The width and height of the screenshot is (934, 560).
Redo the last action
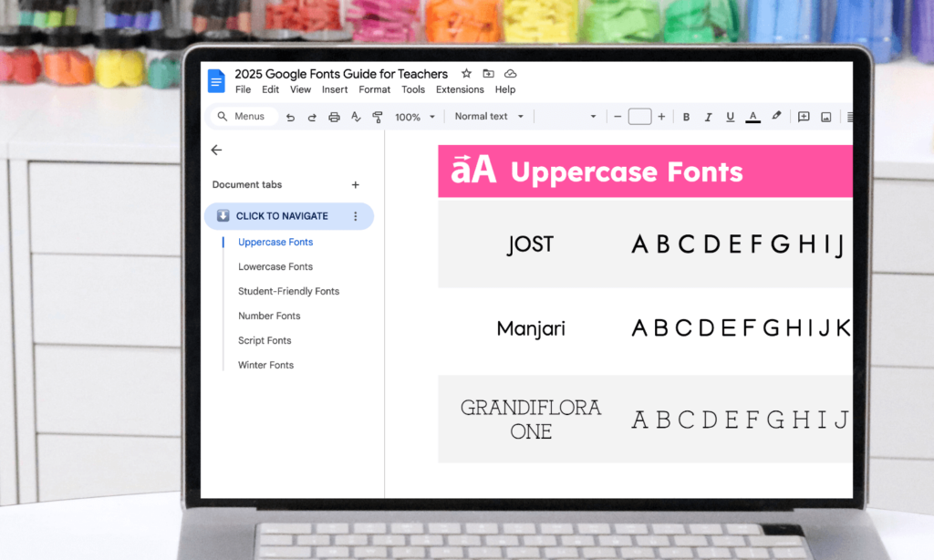312,117
